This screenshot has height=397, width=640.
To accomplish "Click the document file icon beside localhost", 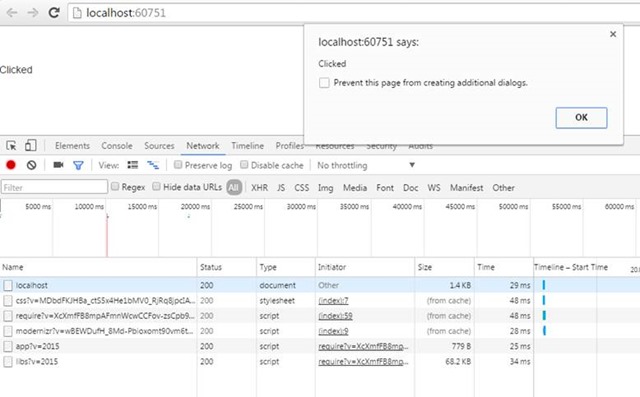I will 8,286.
